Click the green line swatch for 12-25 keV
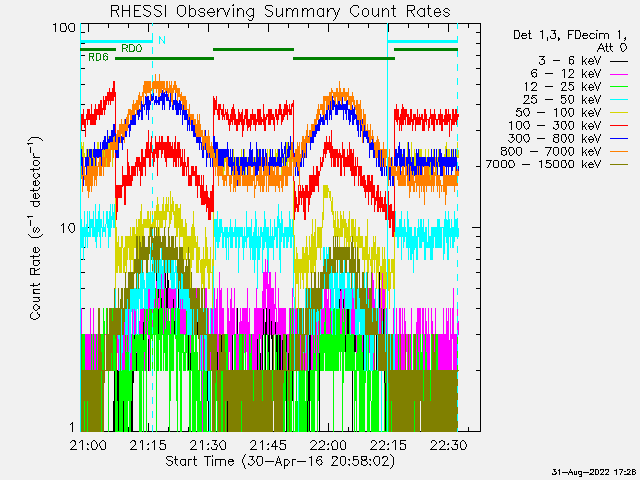Viewport: 640px width, 480px height. (619, 87)
